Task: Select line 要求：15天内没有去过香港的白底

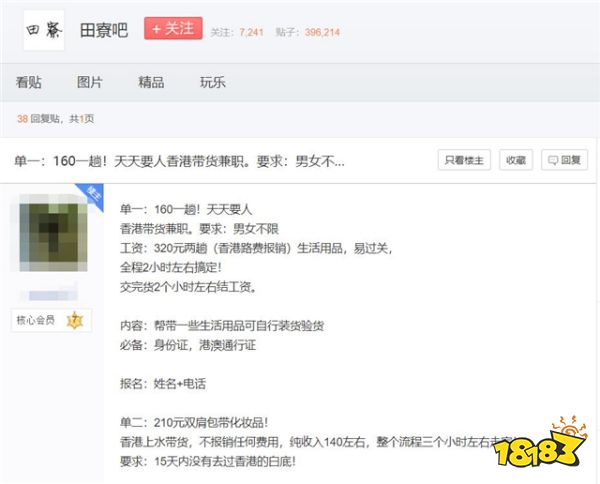Action: (208, 461)
